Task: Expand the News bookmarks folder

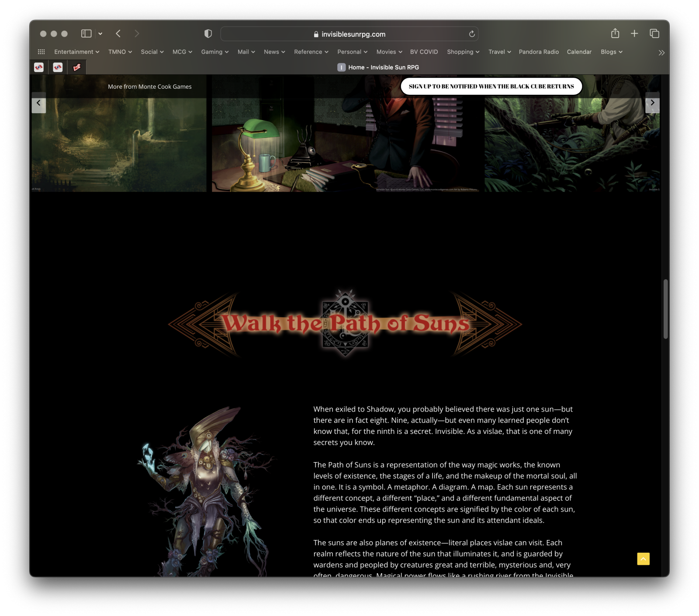Action: pos(274,52)
